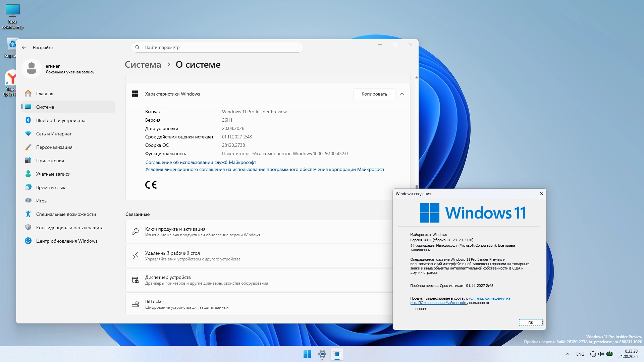This screenshot has height=362, width=644.
Task: Click Срок действия оценки value 01.11.2027 2:43
Action: pyautogui.click(x=237, y=137)
